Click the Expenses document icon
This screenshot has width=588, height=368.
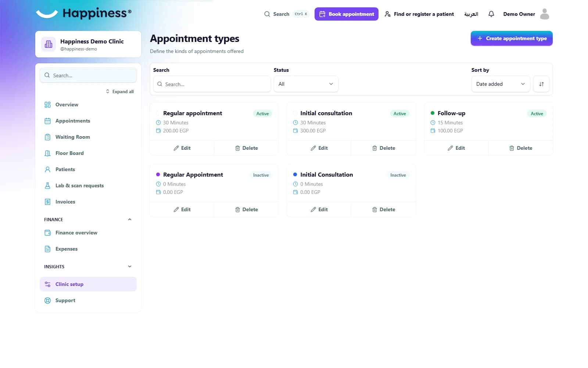(47, 249)
